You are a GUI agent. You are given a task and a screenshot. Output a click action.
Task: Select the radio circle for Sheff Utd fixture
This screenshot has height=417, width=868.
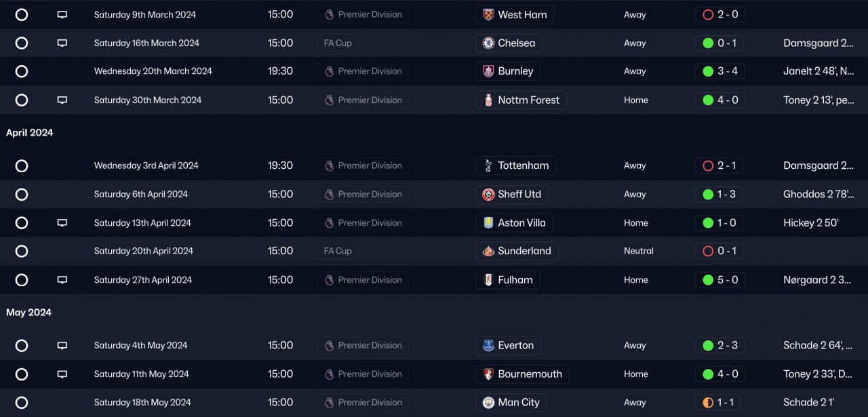pos(22,194)
